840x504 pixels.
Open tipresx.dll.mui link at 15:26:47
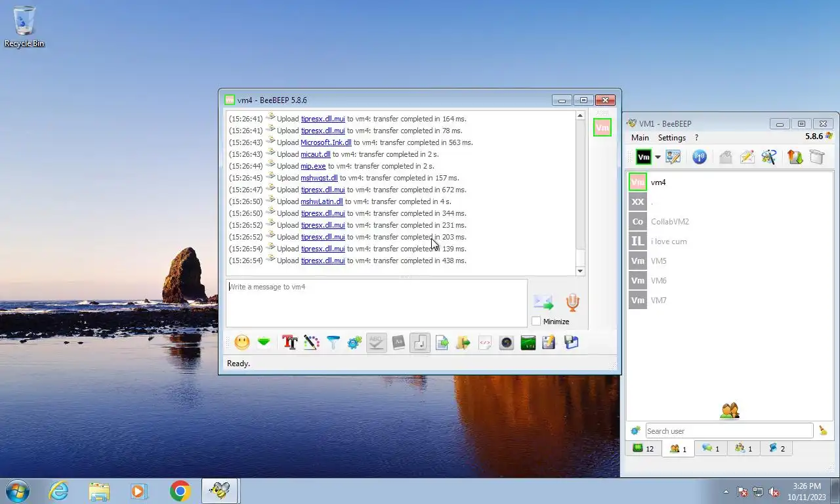click(x=323, y=190)
